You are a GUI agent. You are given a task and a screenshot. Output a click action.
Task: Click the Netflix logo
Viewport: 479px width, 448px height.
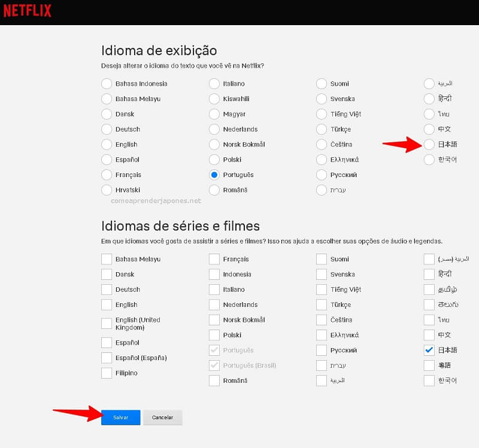[27, 11]
